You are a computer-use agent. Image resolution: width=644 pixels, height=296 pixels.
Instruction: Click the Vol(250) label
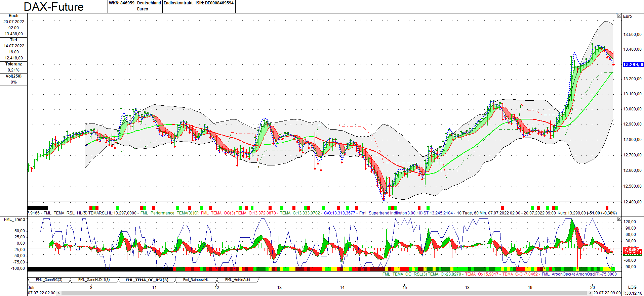coord(14,76)
